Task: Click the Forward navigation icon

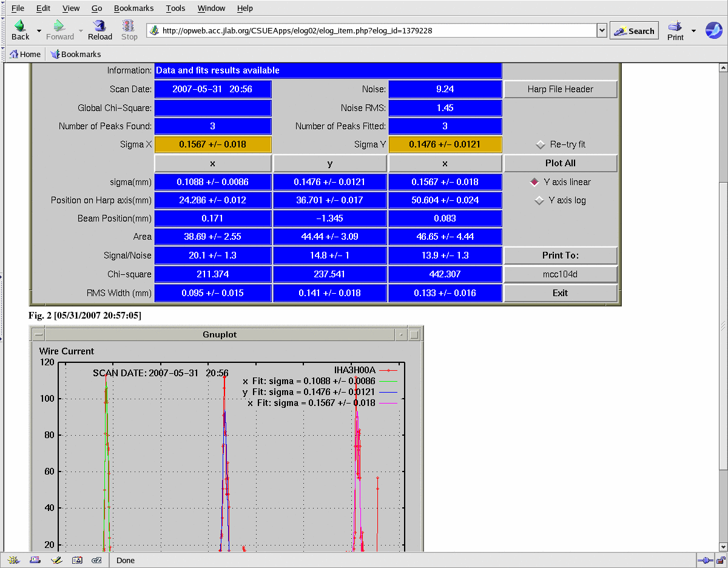Action: 59,25
